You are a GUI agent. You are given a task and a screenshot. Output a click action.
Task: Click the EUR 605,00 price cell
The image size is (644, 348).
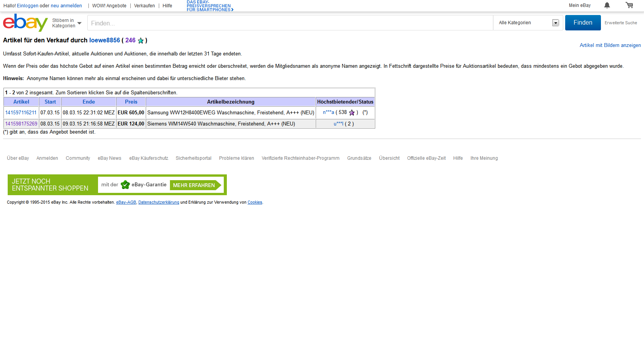131,113
